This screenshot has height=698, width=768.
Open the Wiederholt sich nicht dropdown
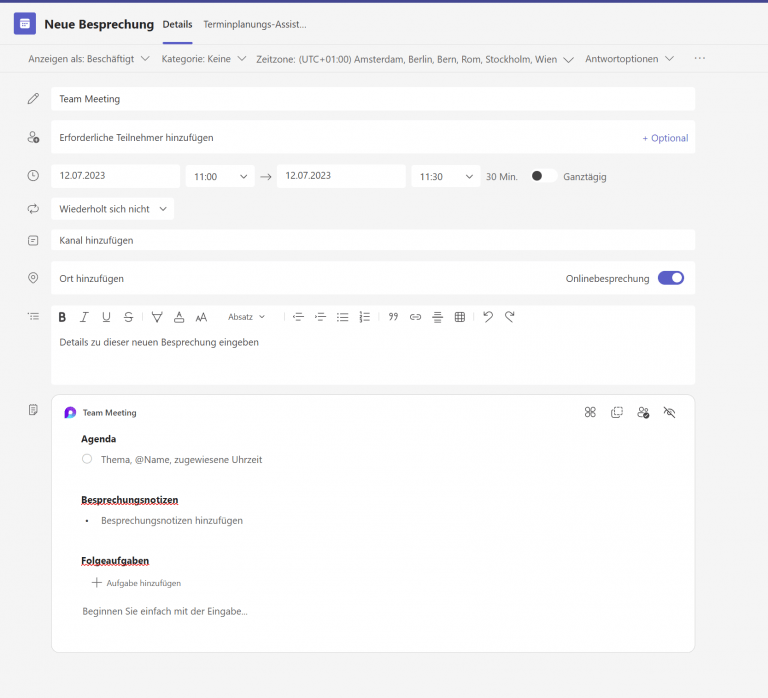pyautogui.click(x=113, y=209)
